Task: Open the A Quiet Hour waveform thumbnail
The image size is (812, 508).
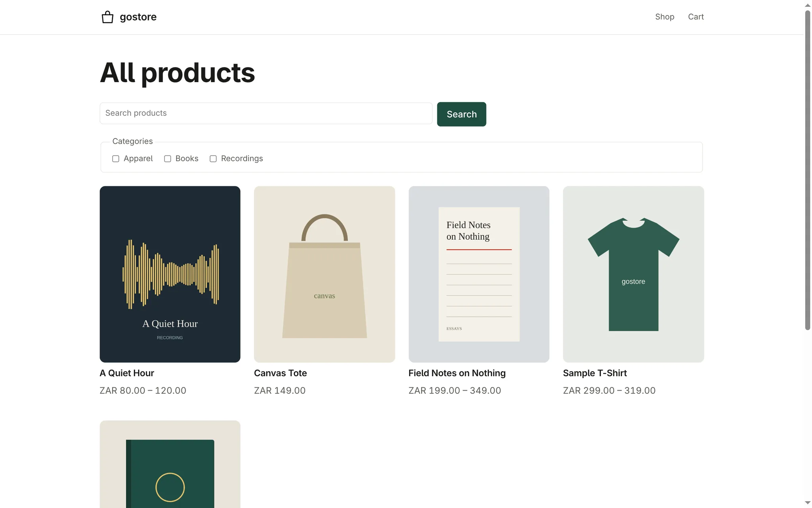Action: click(170, 274)
